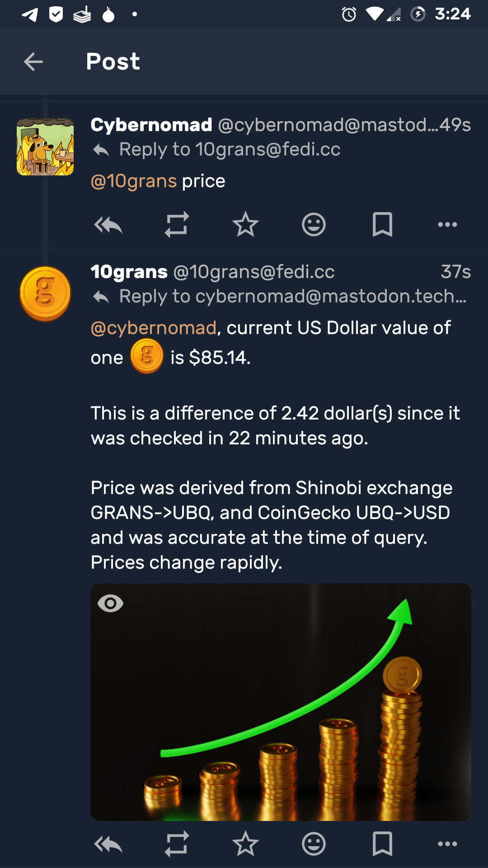Add emoji reaction to 10grans post

click(x=314, y=844)
